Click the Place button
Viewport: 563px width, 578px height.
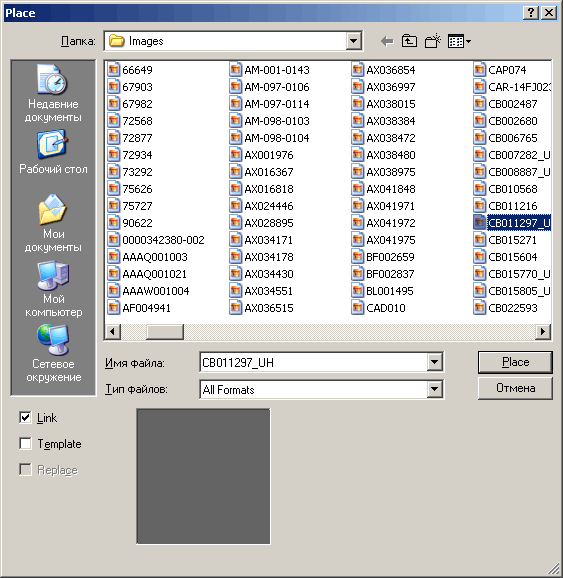coord(515,362)
